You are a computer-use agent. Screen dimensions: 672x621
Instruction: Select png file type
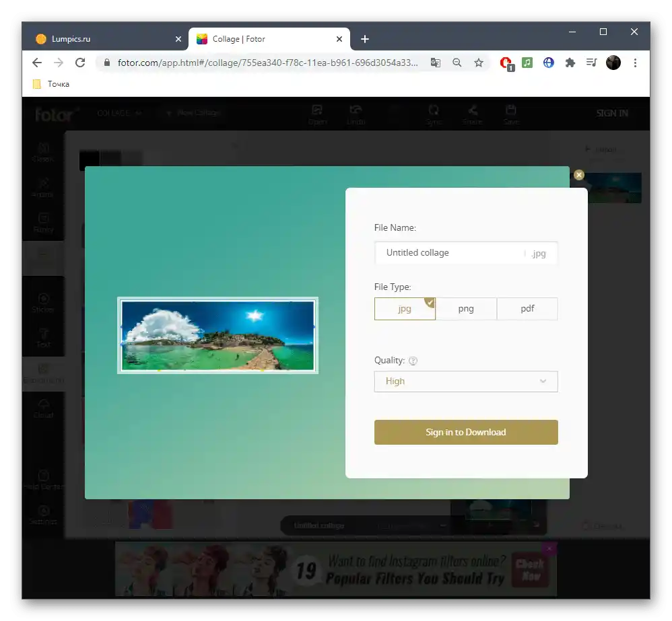(x=466, y=309)
